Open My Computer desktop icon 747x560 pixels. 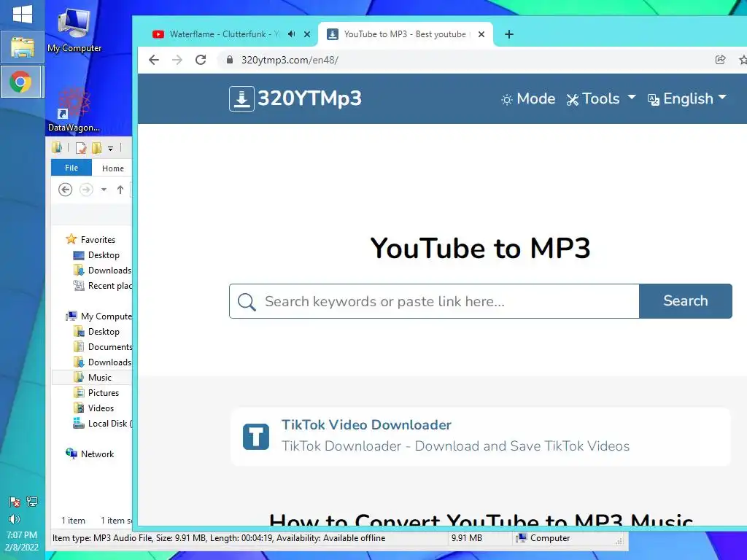(74, 30)
